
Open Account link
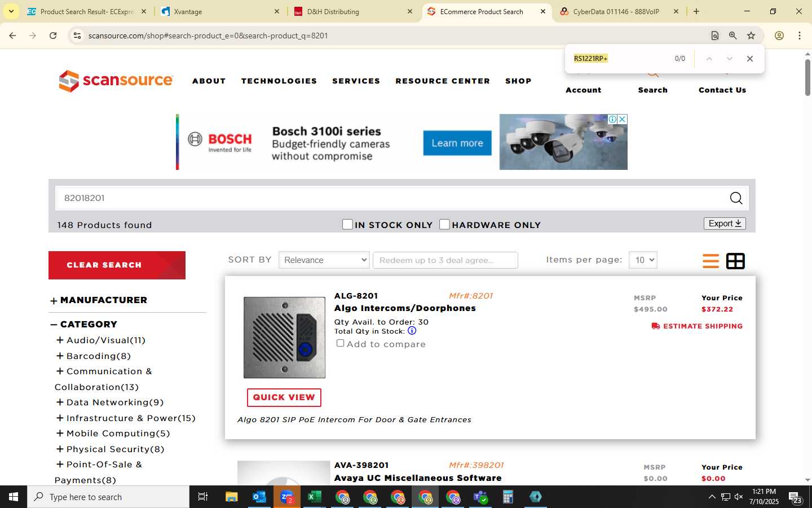click(584, 90)
